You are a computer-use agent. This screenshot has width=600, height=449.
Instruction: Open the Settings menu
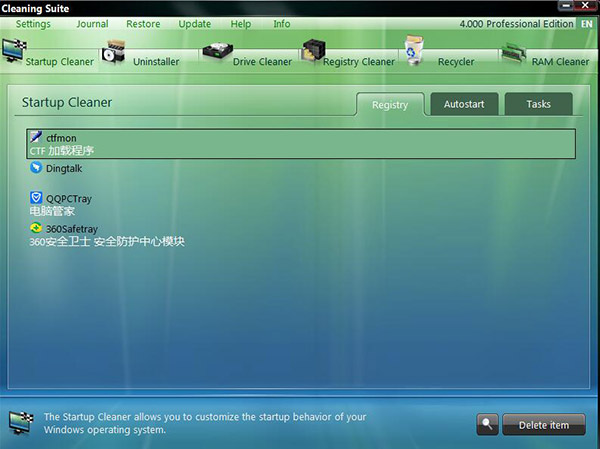33,24
